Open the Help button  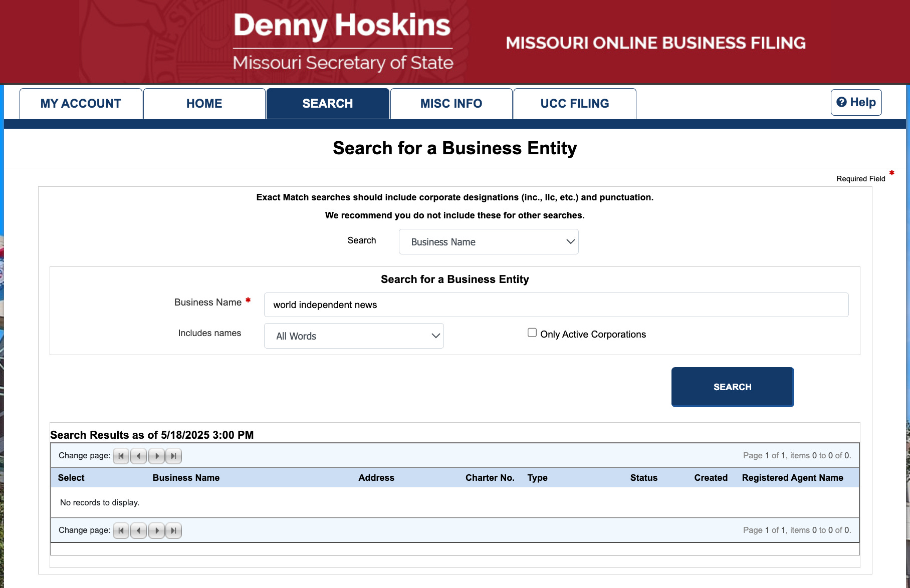tap(856, 102)
